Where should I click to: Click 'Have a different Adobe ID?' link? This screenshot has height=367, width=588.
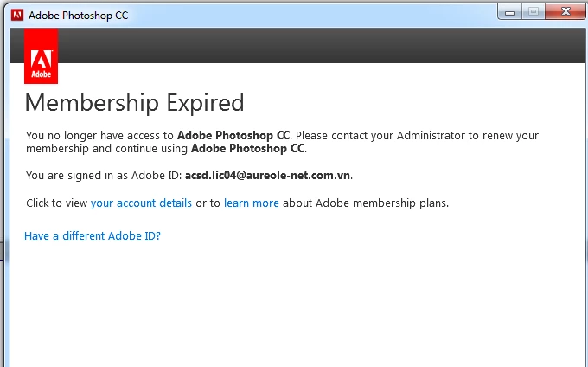click(x=93, y=235)
